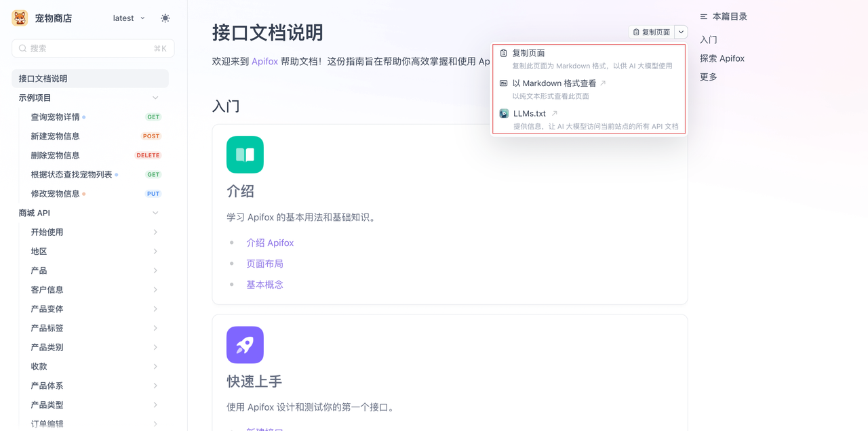
Task: Expand the 开始使用 folder
Action: [x=90, y=232]
